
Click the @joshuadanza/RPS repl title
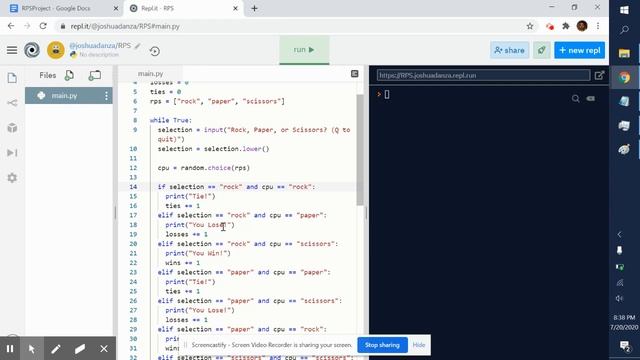[x=100, y=45]
